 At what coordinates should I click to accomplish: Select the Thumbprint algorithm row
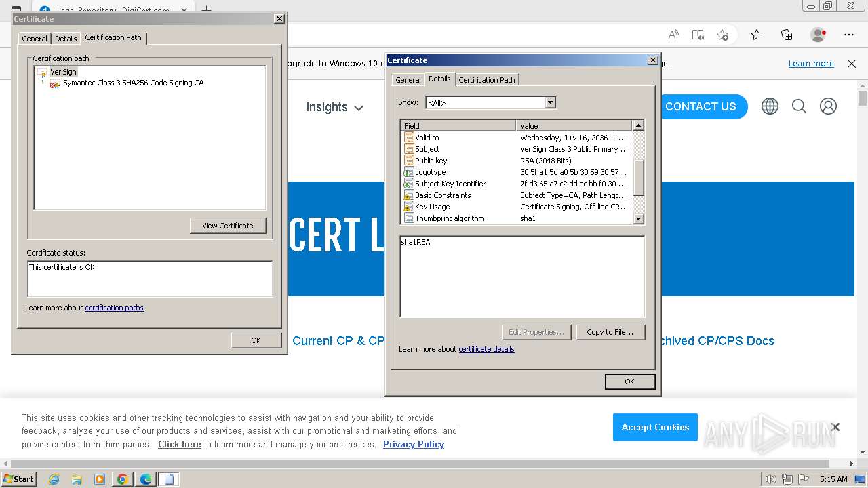[x=517, y=218]
